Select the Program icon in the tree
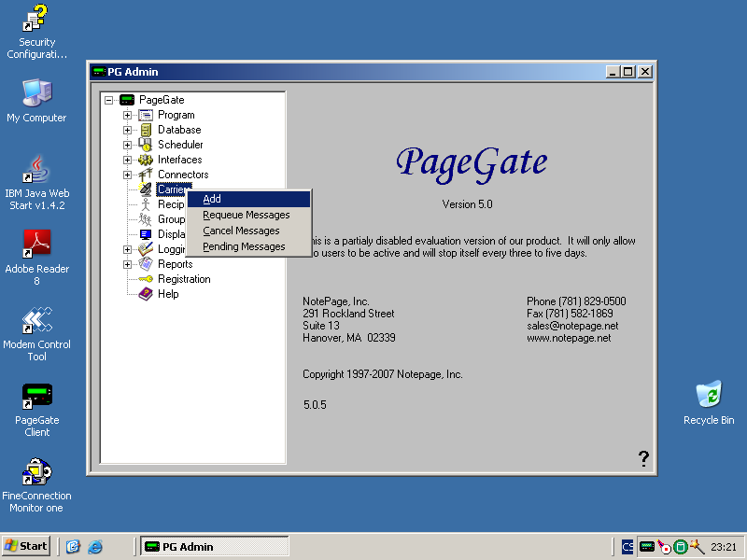The height and width of the screenshot is (560, 747). (146, 115)
